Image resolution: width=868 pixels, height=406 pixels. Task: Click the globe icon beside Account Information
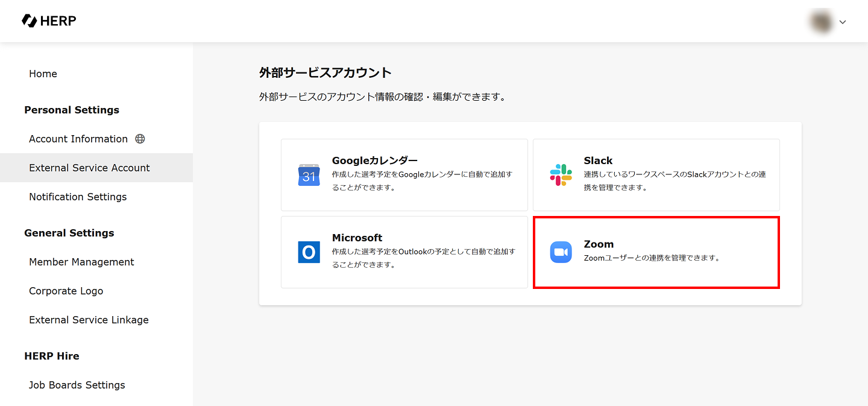point(140,139)
